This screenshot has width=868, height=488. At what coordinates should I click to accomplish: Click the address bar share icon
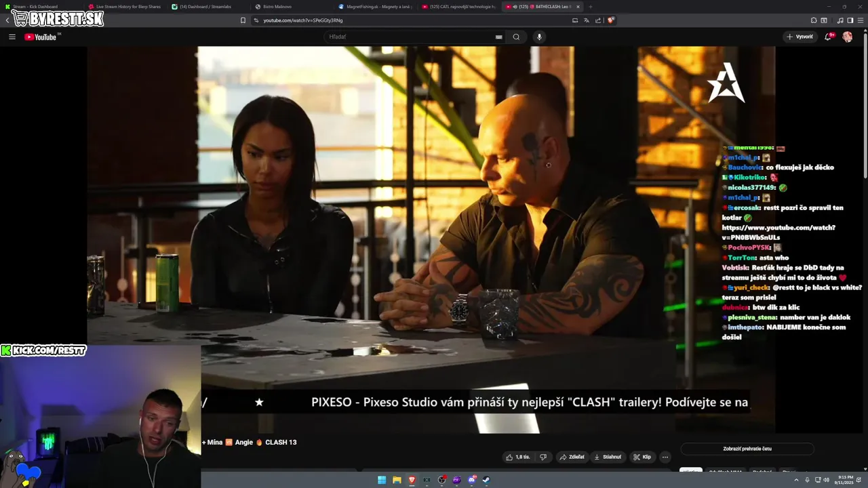598,20
